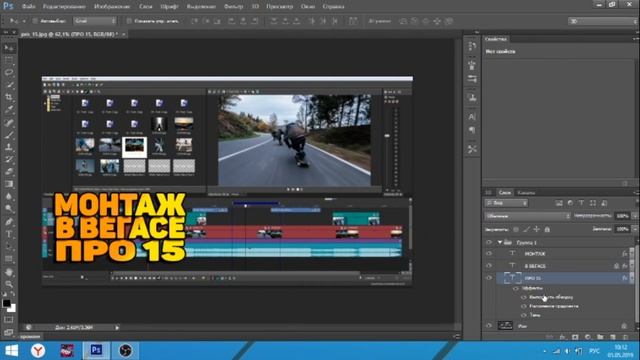This screenshot has width=640, height=360.
Task: Select the Crop tool
Action: click(x=9, y=97)
